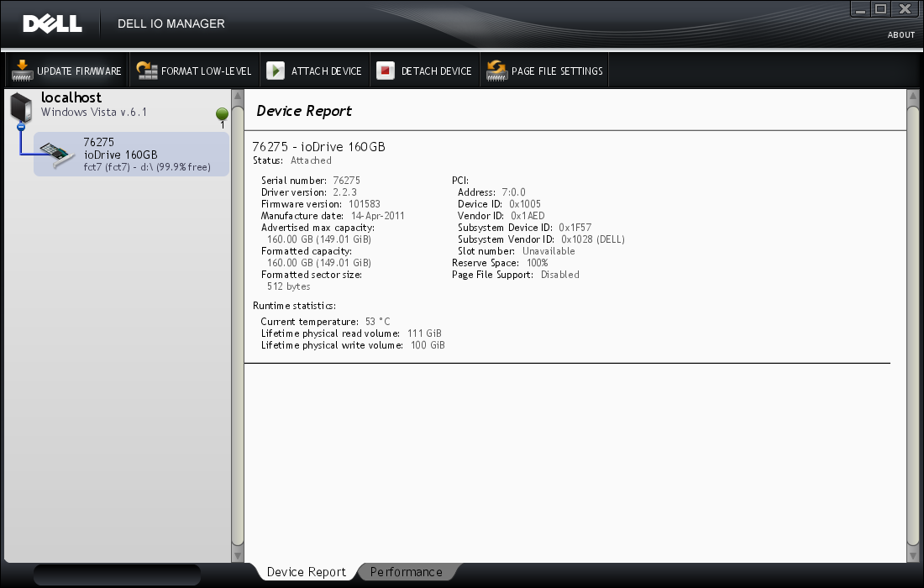Click the left panel scroll up arrow
Image resolution: width=924 pixels, height=588 pixels.
coord(238,96)
